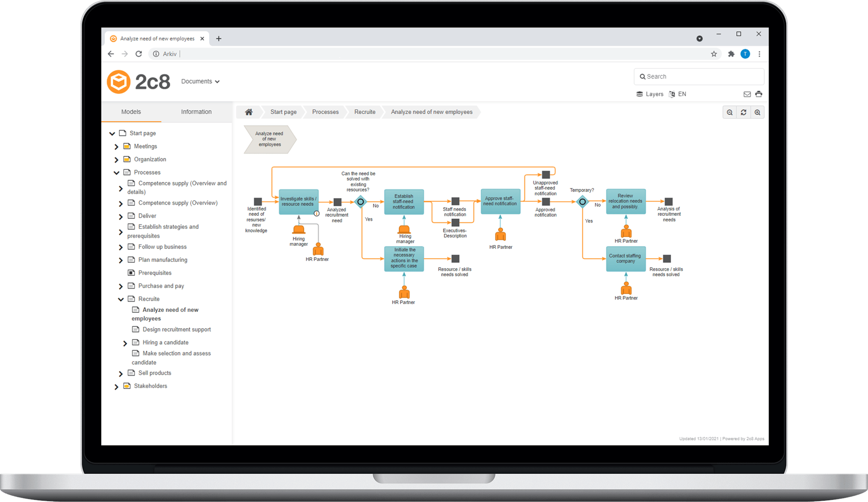Open Design recruitment support model
The image size is (868, 502).
tap(176, 330)
